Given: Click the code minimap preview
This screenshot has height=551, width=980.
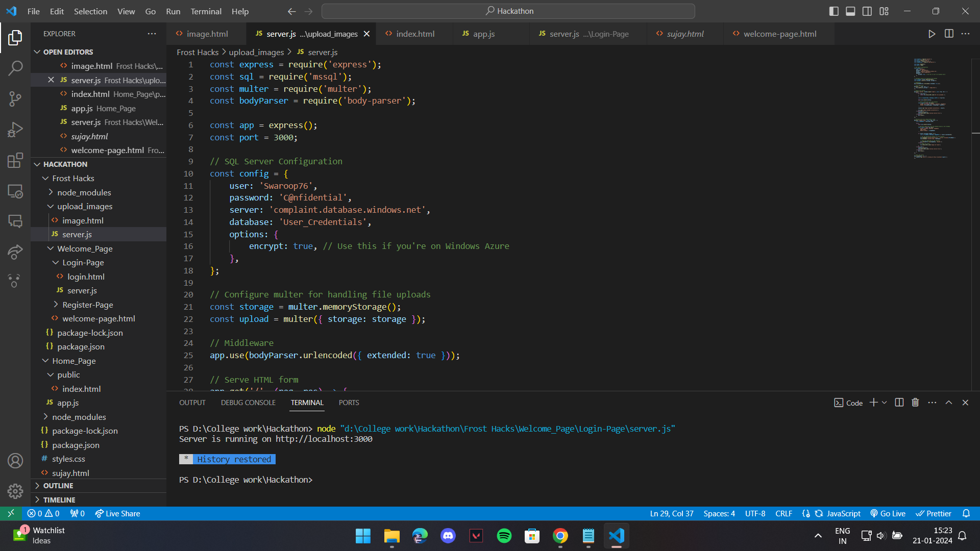Looking at the screenshot, I should [x=932, y=107].
